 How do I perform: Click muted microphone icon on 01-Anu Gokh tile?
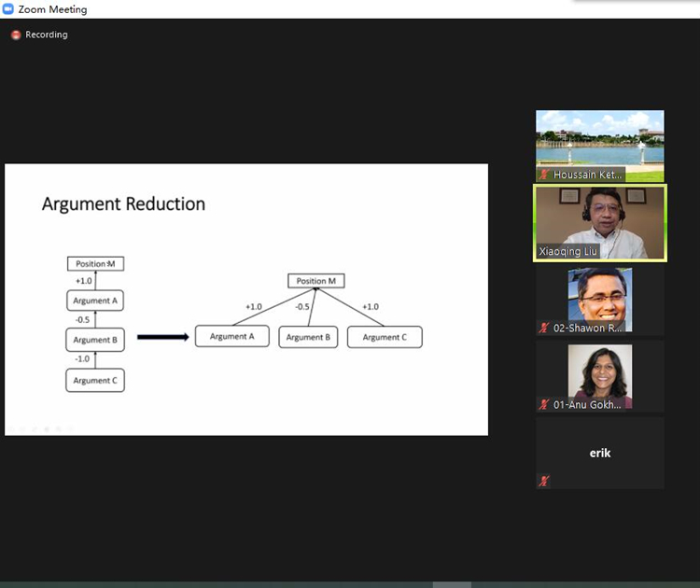coord(543,404)
